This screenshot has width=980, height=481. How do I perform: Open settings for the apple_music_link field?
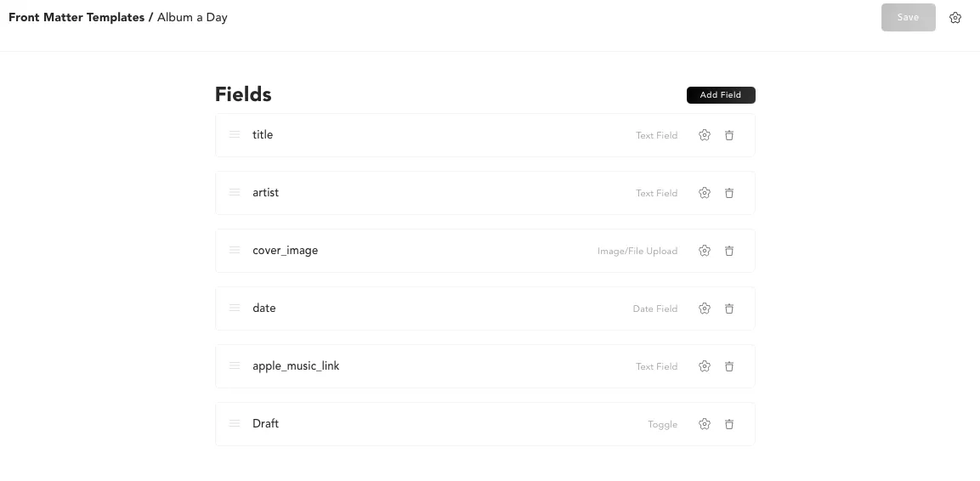pyautogui.click(x=705, y=366)
